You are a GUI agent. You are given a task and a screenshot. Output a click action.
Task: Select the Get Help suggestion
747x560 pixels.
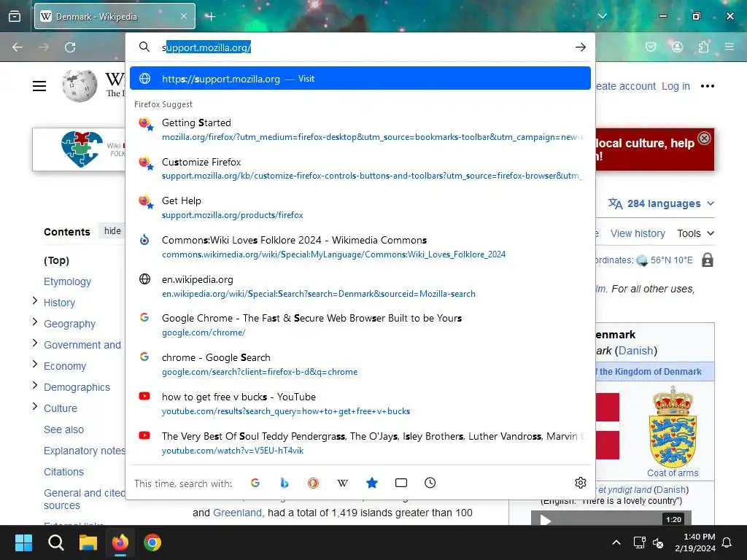pyautogui.click(x=360, y=208)
